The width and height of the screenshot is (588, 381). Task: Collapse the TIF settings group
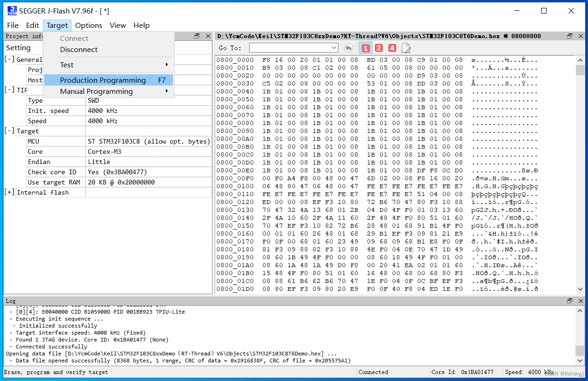coord(9,90)
